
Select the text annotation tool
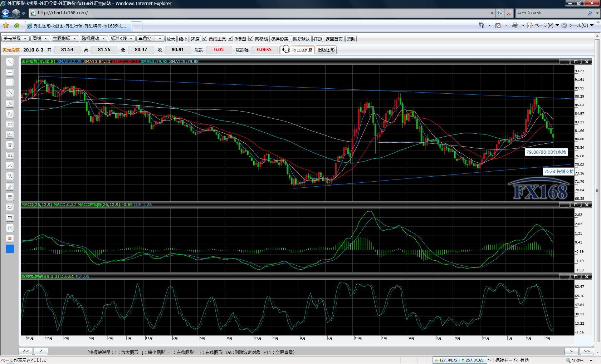click(10, 228)
